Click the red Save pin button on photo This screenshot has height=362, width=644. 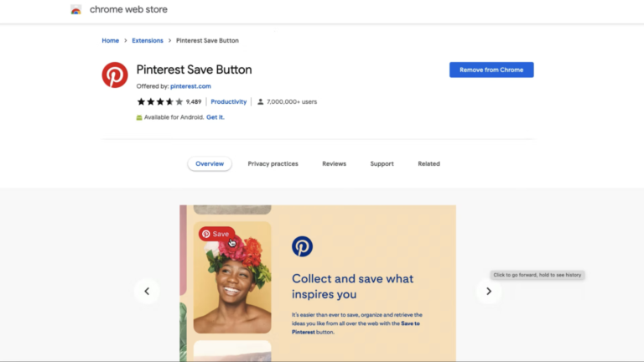tap(216, 234)
